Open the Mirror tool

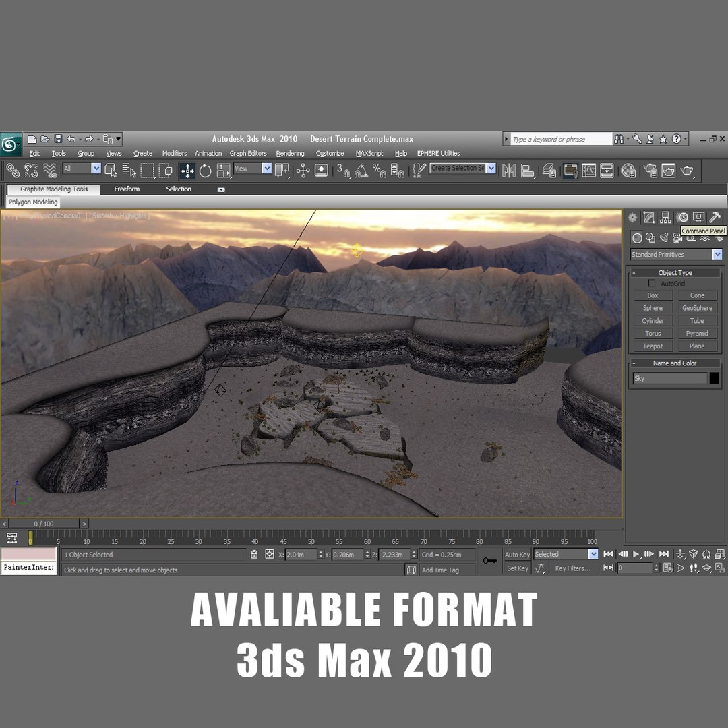[509, 171]
